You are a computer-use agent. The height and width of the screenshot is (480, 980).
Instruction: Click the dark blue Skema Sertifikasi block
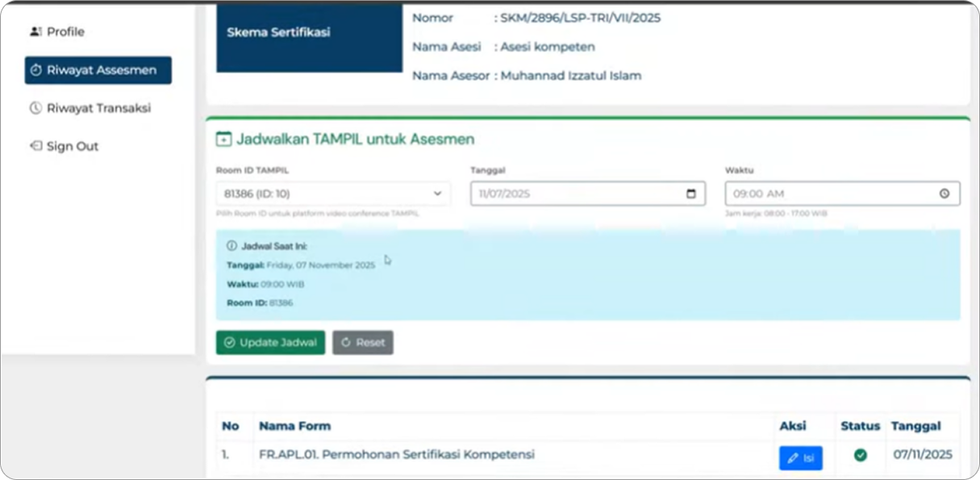309,36
